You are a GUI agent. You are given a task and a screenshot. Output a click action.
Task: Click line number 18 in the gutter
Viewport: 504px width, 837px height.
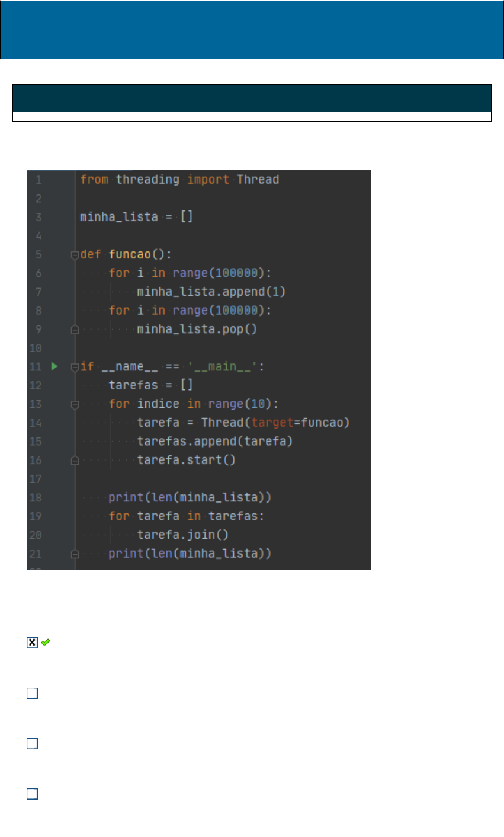(x=38, y=497)
